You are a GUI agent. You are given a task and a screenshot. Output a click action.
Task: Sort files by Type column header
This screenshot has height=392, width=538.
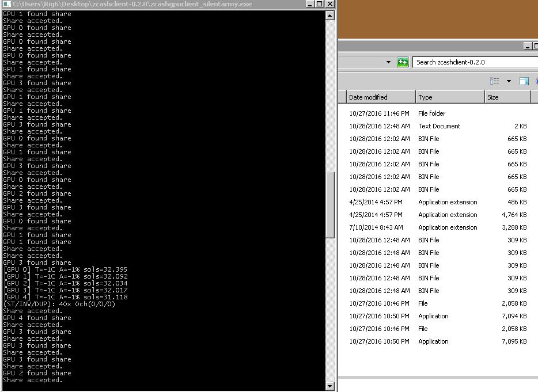pyautogui.click(x=449, y=97)
